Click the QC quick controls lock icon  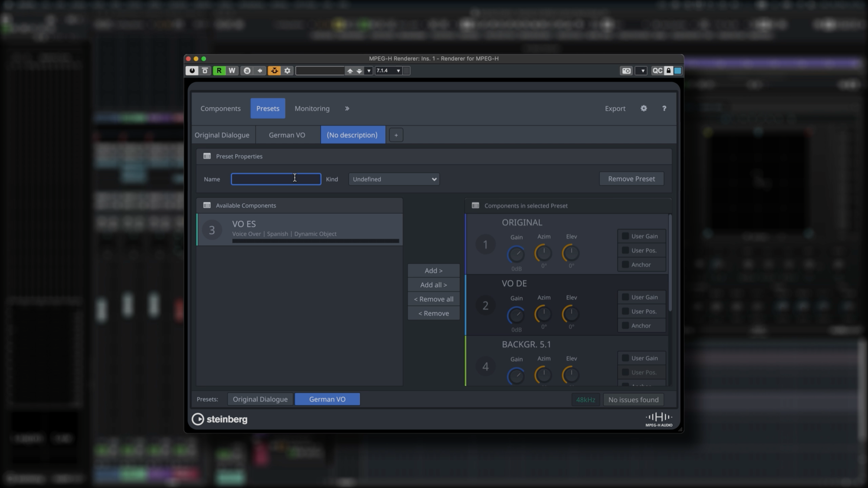point(668,71)
